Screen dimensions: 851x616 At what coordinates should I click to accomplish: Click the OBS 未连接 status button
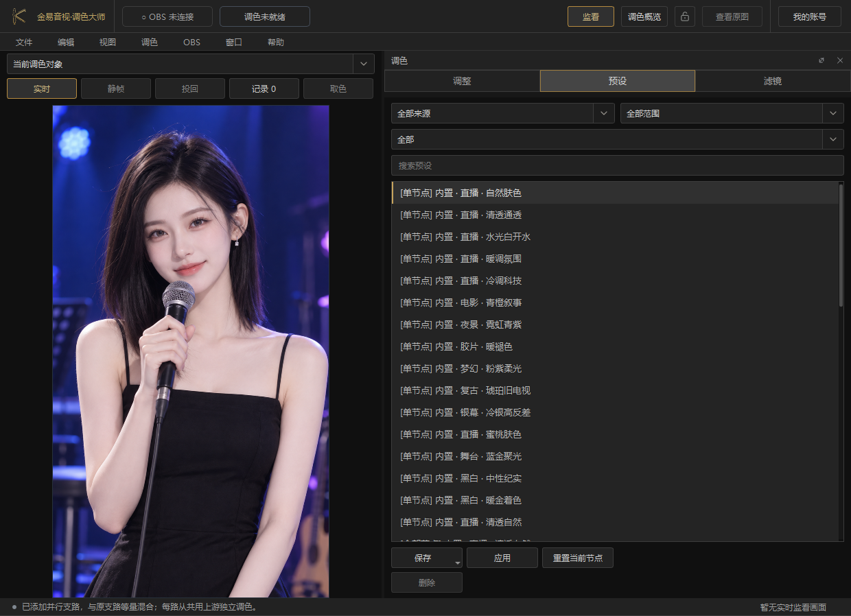click(x=167, y=16)
